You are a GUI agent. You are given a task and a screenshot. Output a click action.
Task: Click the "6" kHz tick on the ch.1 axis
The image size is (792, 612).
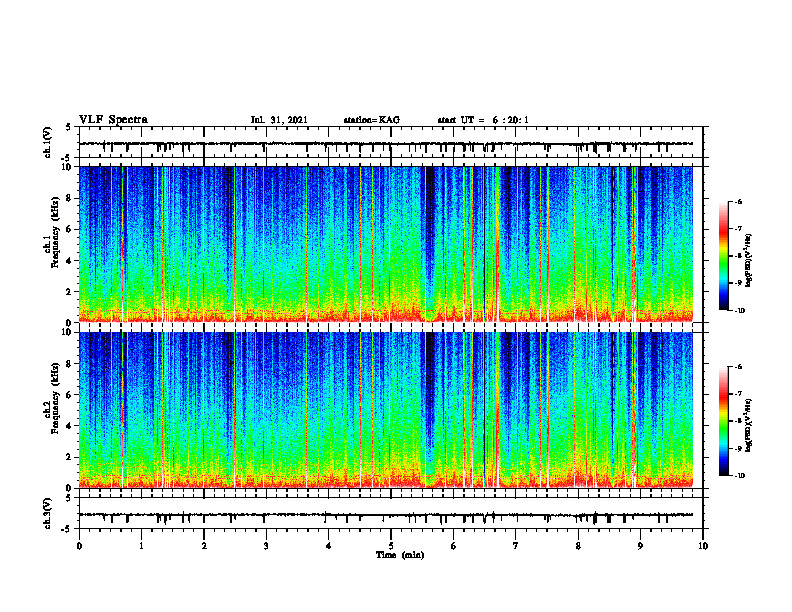pyautogui.click(x=70, y=229)
